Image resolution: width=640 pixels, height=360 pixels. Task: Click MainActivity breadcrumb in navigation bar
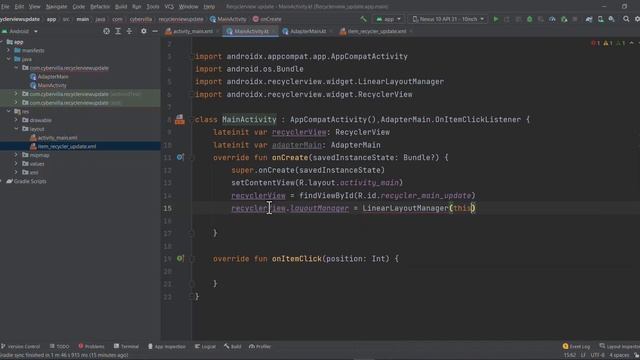point(228,19)
